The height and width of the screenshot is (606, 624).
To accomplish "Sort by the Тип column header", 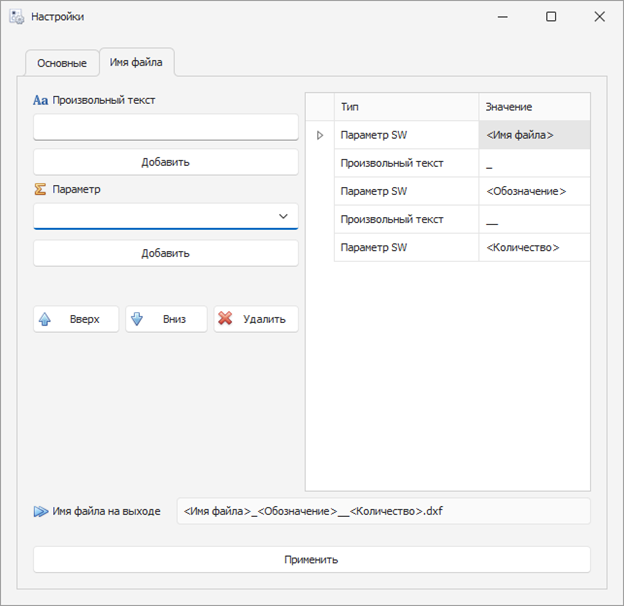I will pyautogui.click(x=406, y=106).
